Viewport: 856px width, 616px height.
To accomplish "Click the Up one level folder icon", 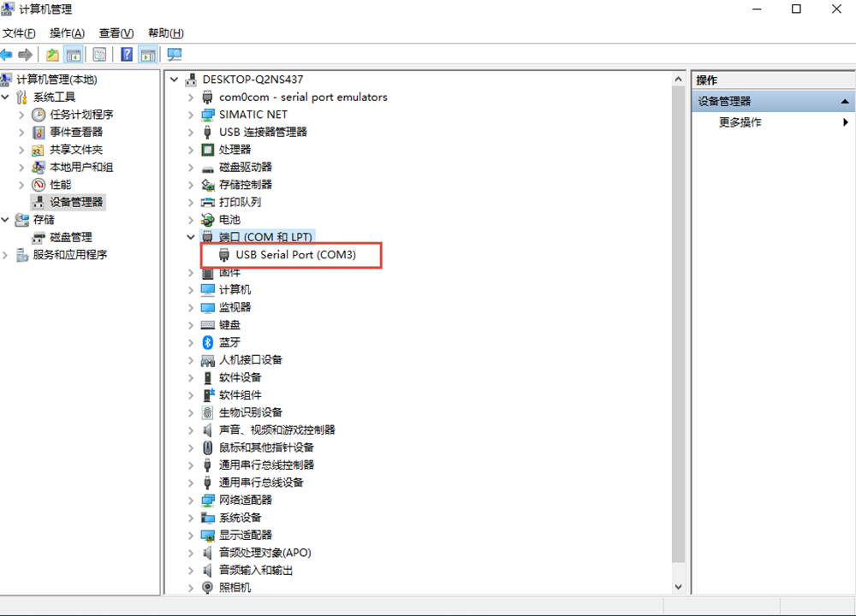I will [x=53, y=55].
